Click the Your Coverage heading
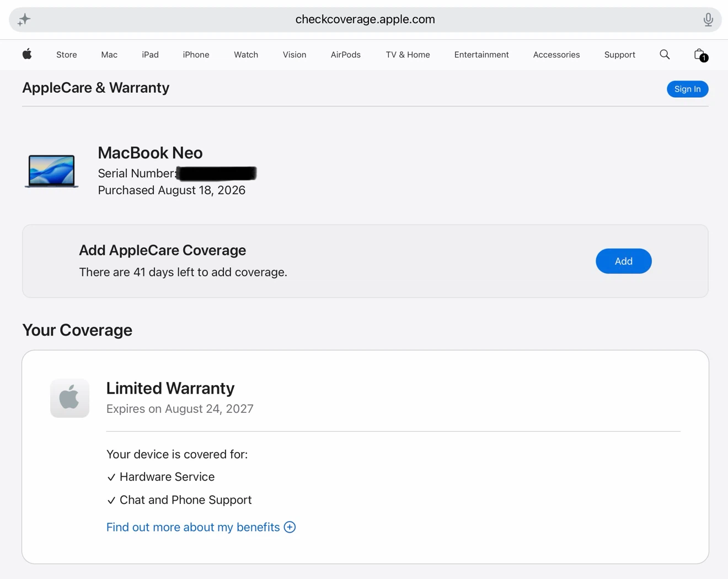Image resolution: width=728 pixels, height=579 pixels. (77, 330)
